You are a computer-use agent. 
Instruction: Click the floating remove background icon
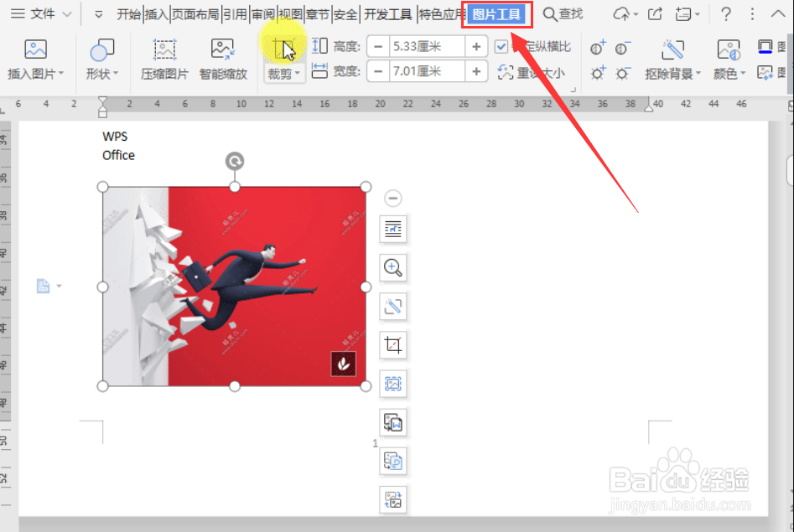[x=393, y=307]
